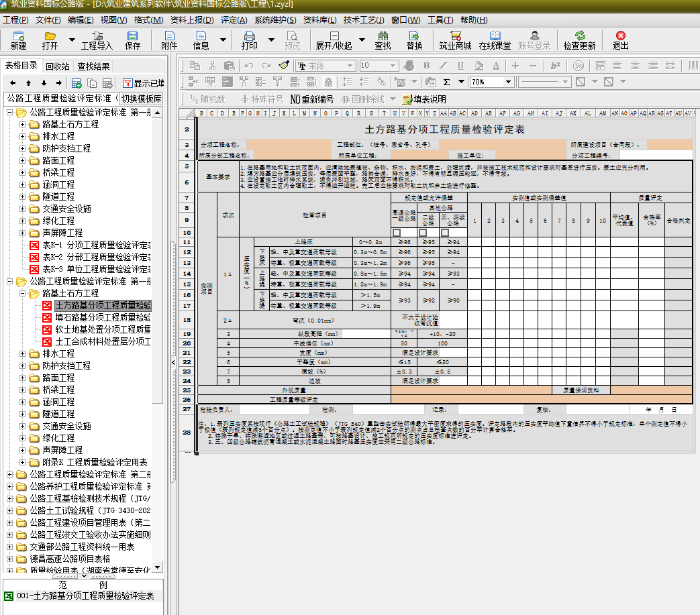Click the left arrow in tree toolbar
Image resolution: width=700 pixels, height=615 pixels.
[13, 83]
